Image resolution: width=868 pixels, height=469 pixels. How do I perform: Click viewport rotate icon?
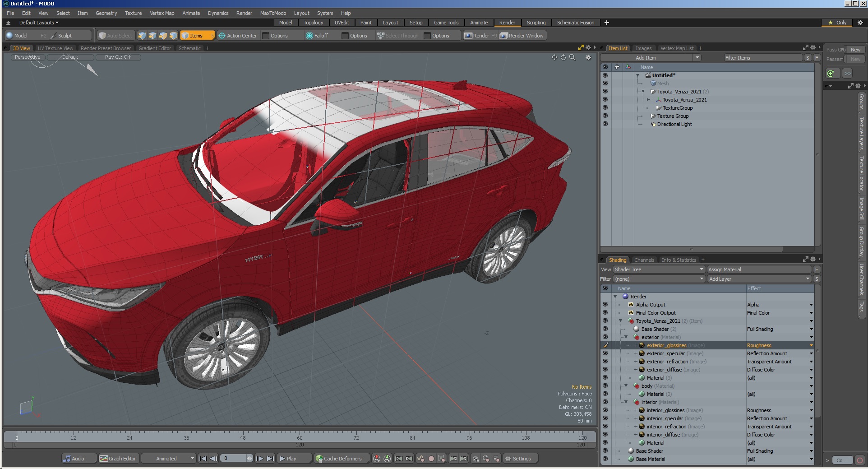pos(563,57)
